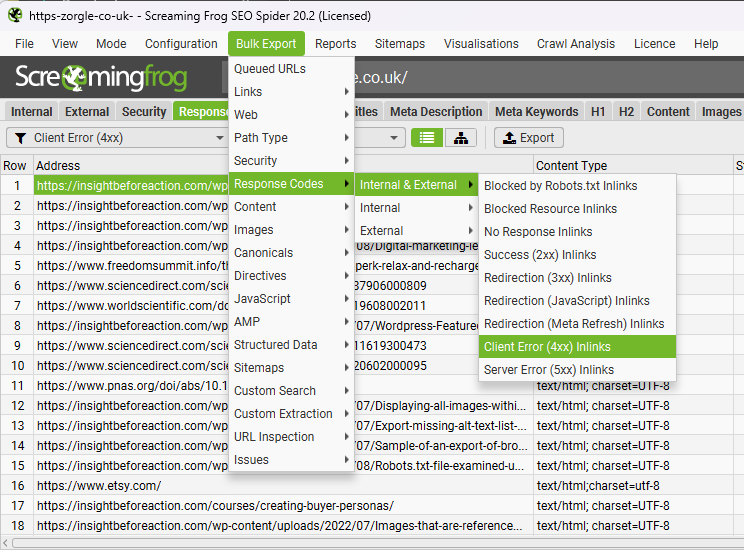Open the dropdown arrow left of list view button
Screen dimensions: 744x558
pyautogui.click(x=393, y=138)
